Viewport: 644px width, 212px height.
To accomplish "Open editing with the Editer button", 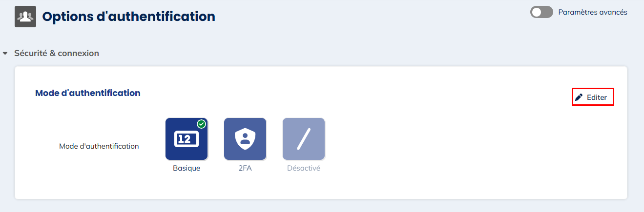I will click(x=592, y=97).
